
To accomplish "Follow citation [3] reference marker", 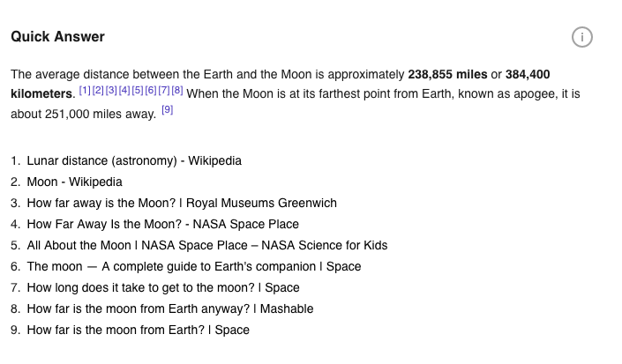I will (x=111, y=91).
